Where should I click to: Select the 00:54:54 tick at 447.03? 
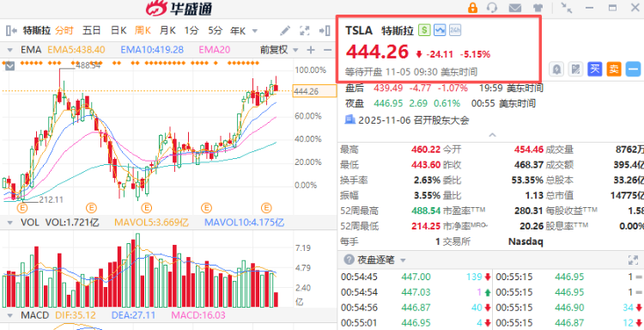[x=416, y=292]
